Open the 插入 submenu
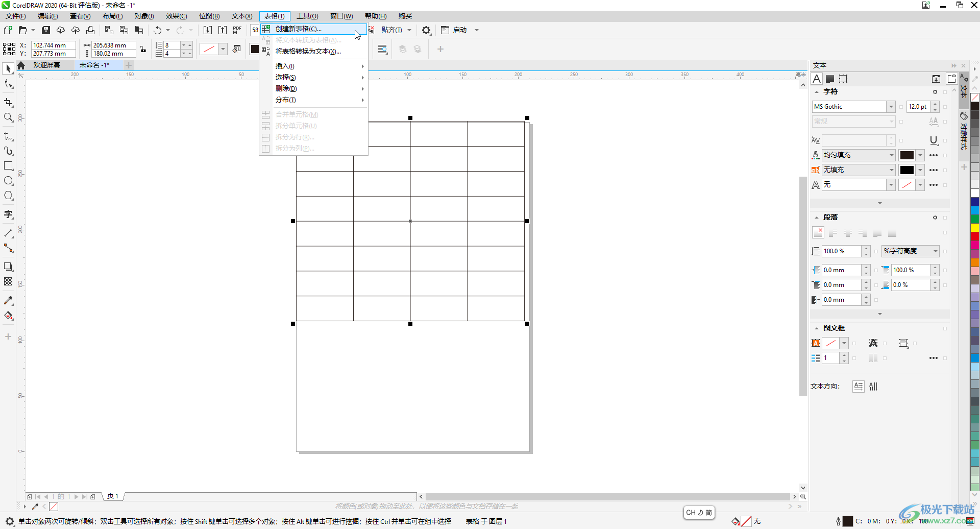The width and height of the screenshot is (980, 529). tap(313, 66)
